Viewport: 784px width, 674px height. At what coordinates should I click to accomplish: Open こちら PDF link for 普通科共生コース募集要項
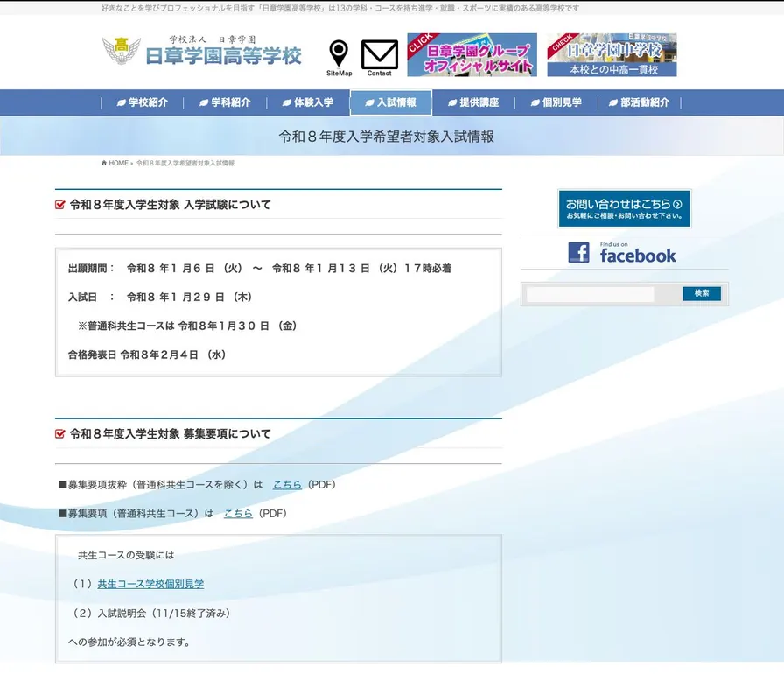coord(238,514)
